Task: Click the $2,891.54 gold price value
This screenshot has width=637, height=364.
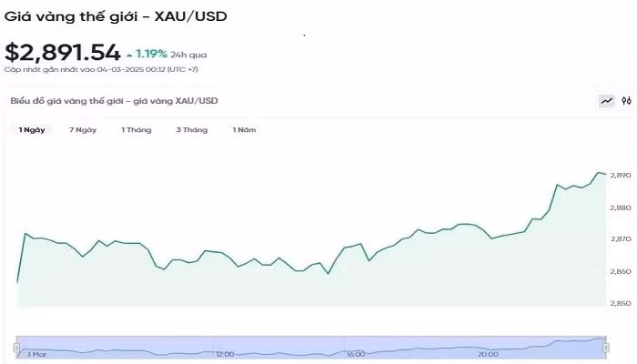Action: point(62,52)
